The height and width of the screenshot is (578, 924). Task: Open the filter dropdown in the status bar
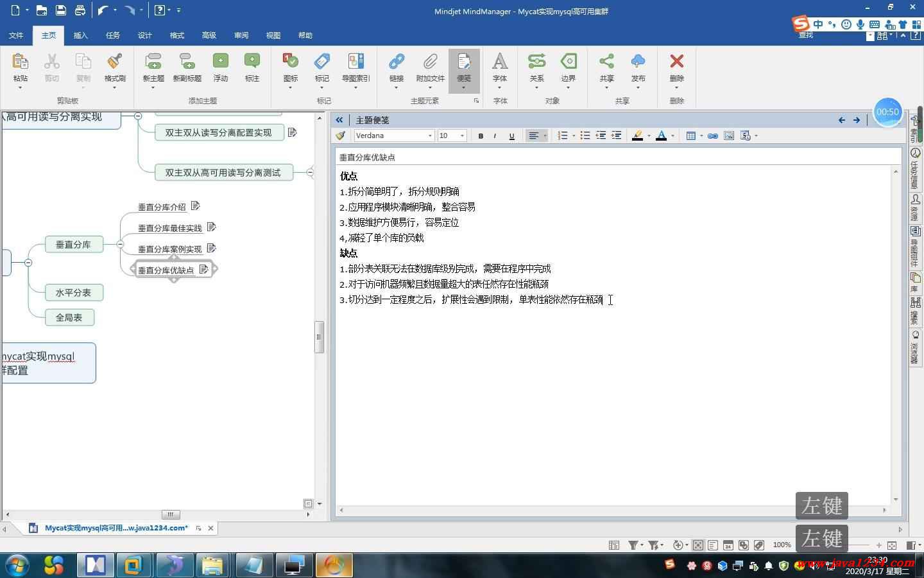(635, 545)
